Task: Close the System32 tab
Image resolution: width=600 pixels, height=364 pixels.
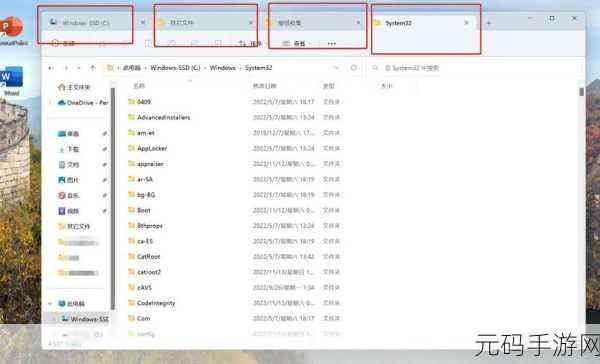Action: coord(466,23)
